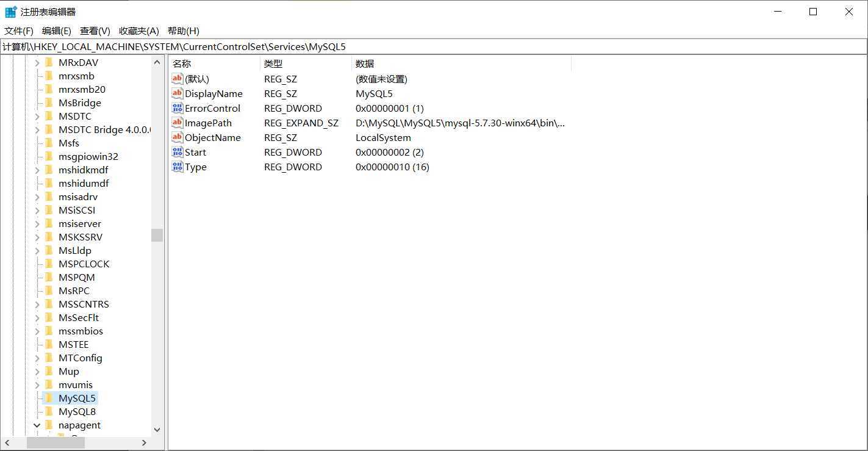Click the Registry Editor title bar icon
The width and height of the screenshot is (868, 451).
tap(11, 12)
